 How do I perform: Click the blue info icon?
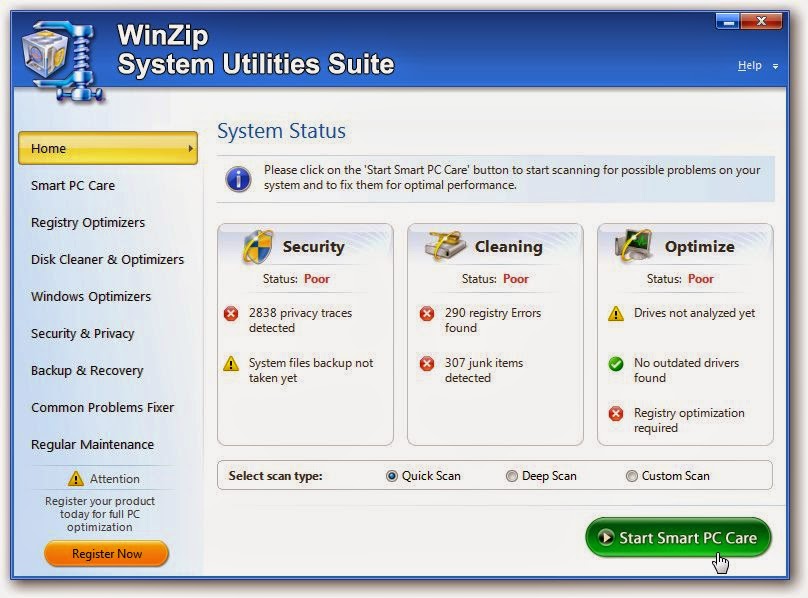tap(238, 178)
